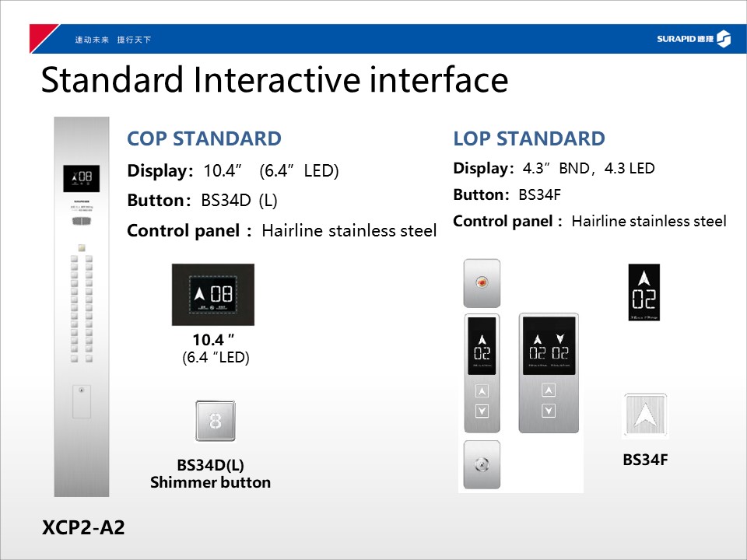Click the "BS34D(L) Shimmer button" caption

210,474
